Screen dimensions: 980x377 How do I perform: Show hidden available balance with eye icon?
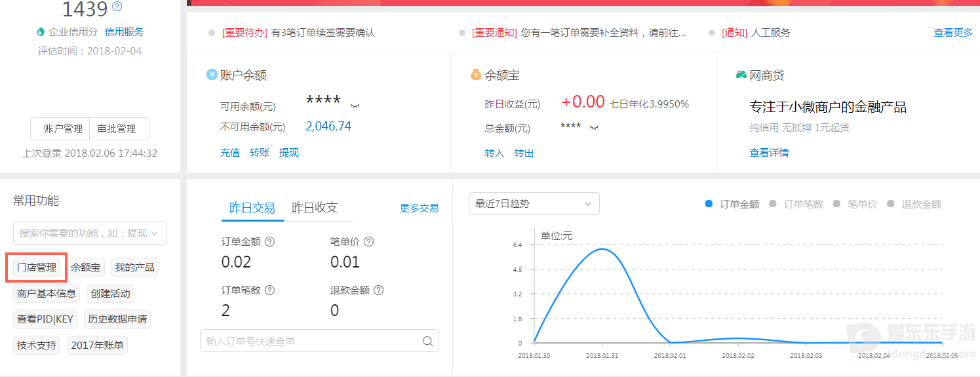[x=355, y=106]
